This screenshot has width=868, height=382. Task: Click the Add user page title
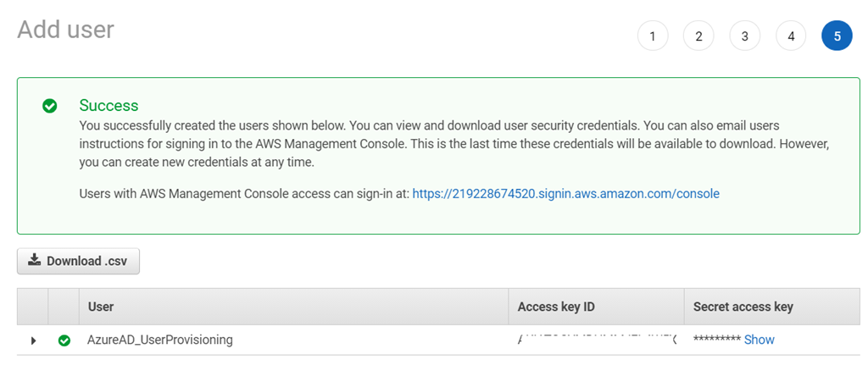tap(65, 30)
